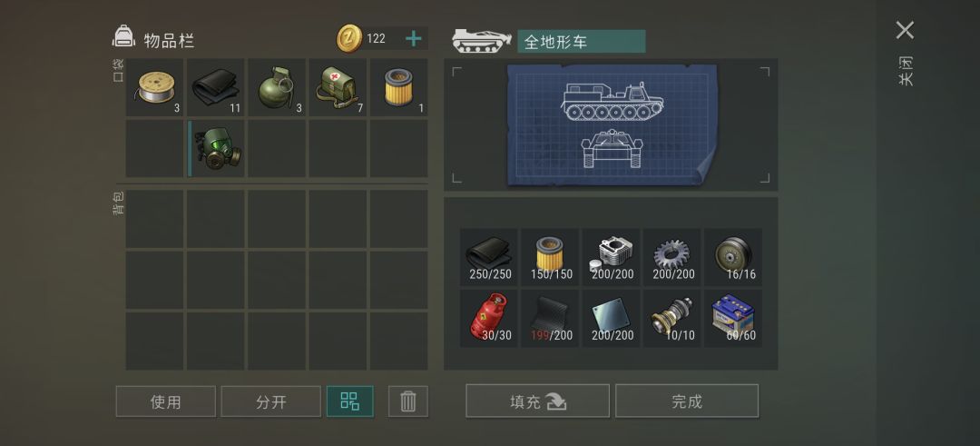The height and width of the screenshot is (446, 980).
Task: Select the first aid kit item
Action: coord(338,87)
